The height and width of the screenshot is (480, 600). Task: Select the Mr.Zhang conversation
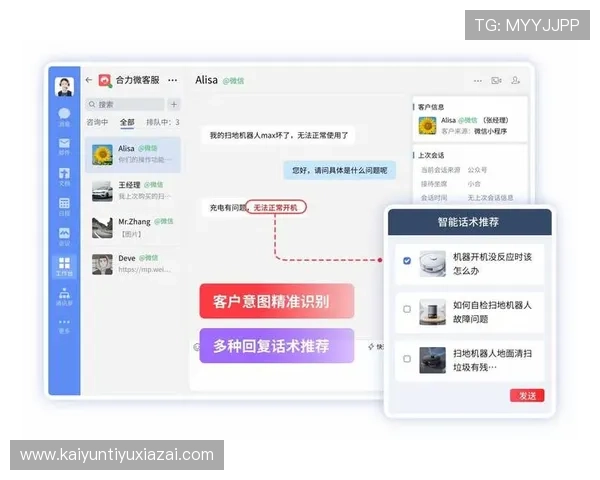[x=133, y=227]
